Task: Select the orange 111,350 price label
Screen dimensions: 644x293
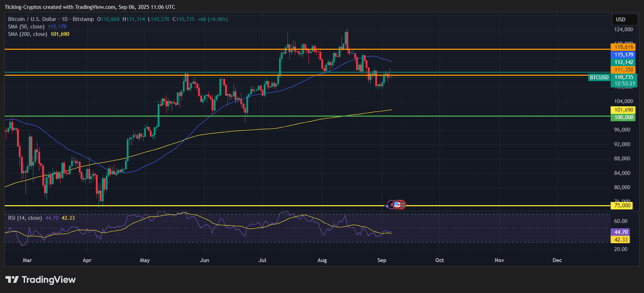Action: (623, 70)
